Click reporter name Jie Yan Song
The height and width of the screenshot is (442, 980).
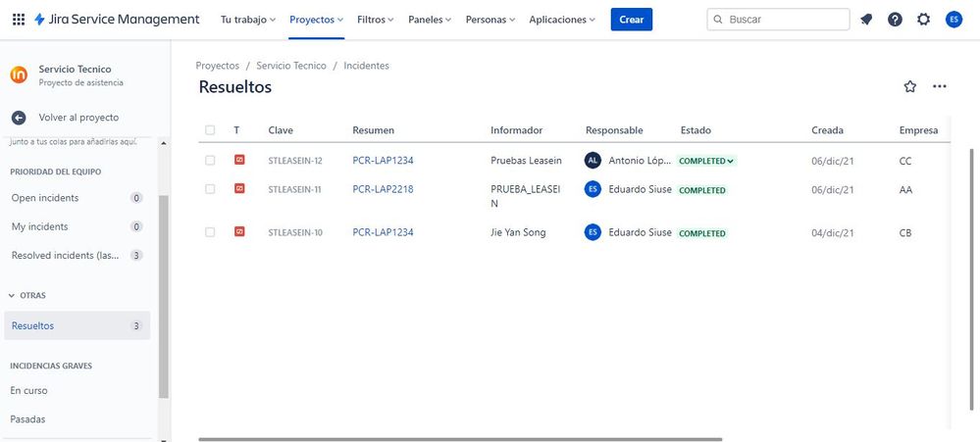(x=518, y=232)
